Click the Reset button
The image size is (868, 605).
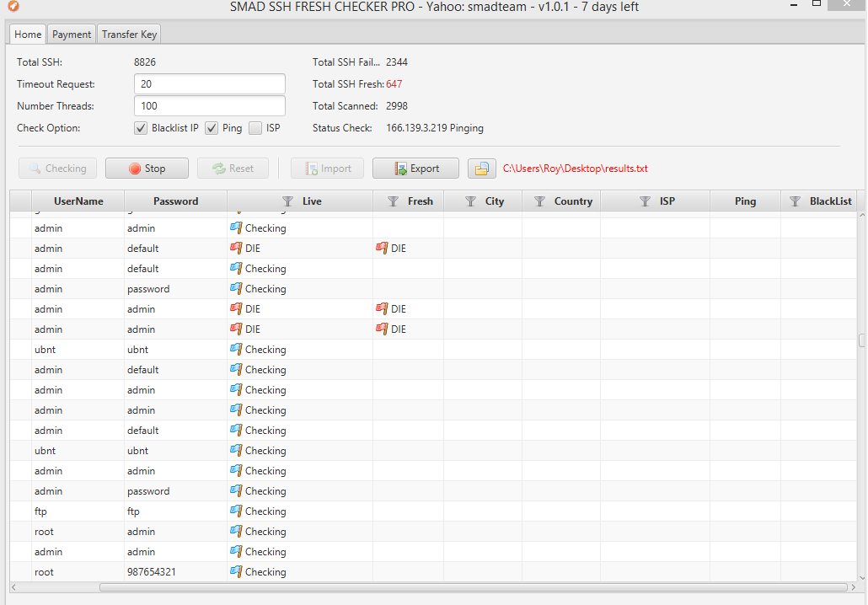233,169
